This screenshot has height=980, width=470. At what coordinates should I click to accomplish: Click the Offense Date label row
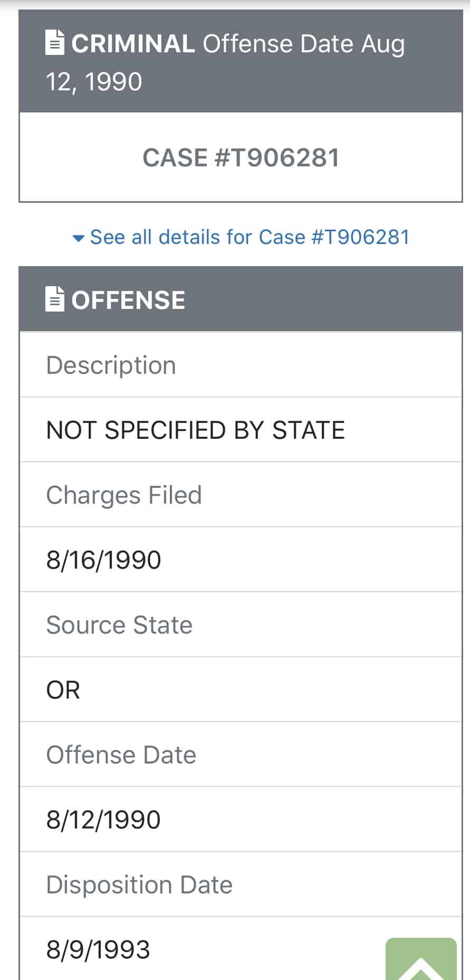click(241, 755)
